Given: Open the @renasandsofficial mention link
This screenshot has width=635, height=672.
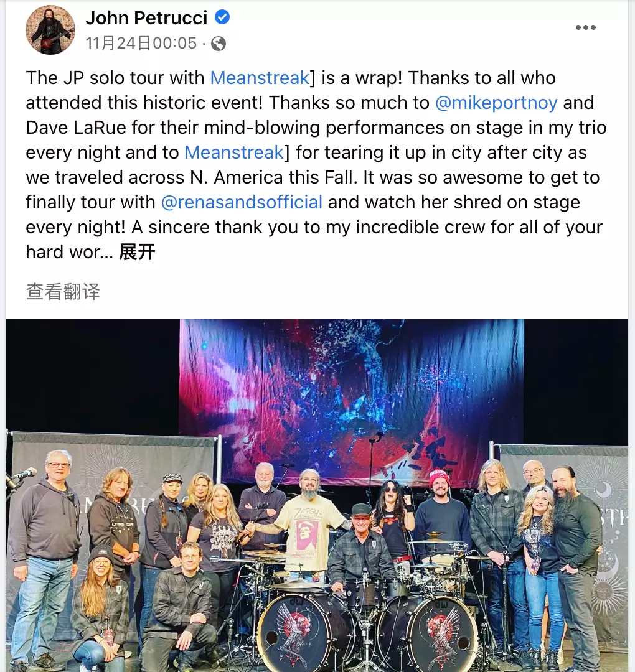Looking at the screenshot, I should click(242, 202).
